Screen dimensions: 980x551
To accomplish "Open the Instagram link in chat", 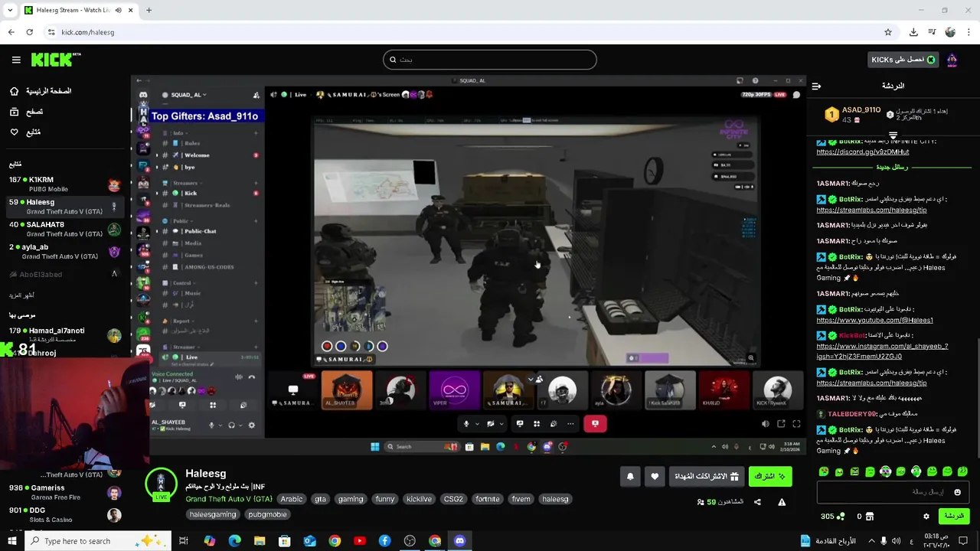I will [882, 351].
